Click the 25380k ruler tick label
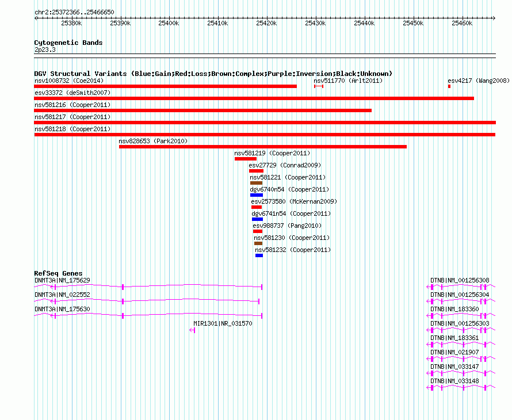This screenshot has height=420, width=512. (x=71, y=23)
